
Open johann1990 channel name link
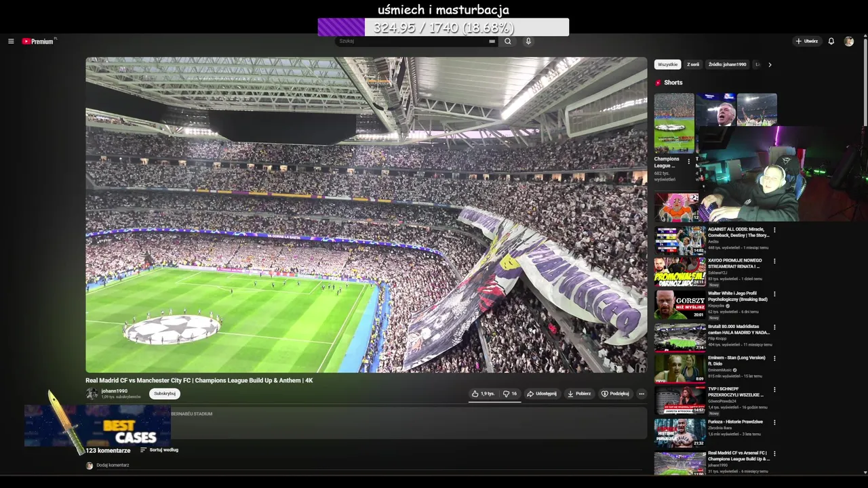click(x=114, y=391)
